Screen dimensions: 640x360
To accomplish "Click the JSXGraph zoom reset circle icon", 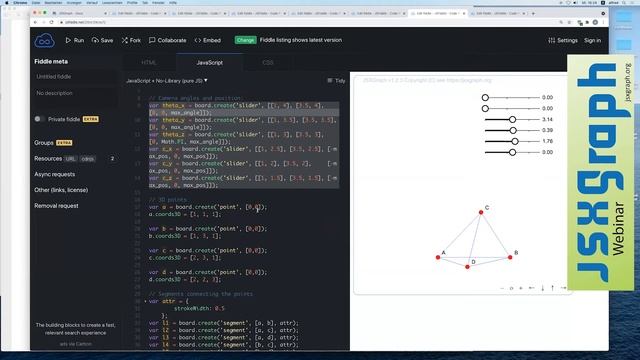I will click(x=511, y=288).
